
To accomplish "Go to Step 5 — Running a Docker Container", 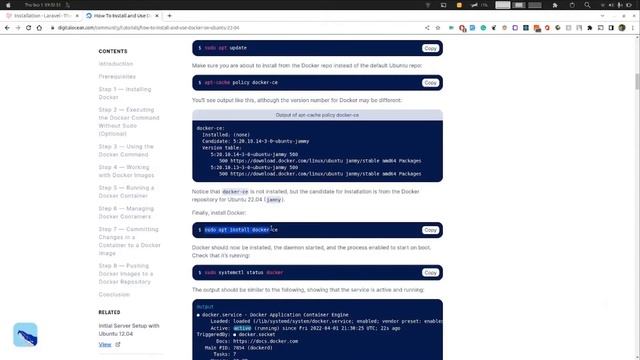I will tap(127, 192).
